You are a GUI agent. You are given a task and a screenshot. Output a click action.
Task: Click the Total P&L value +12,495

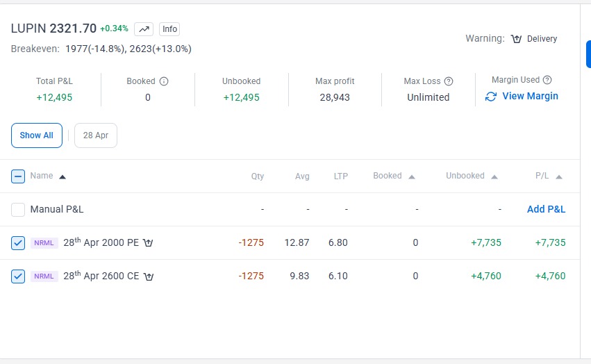pyautogui.click(x=54, y=97)
